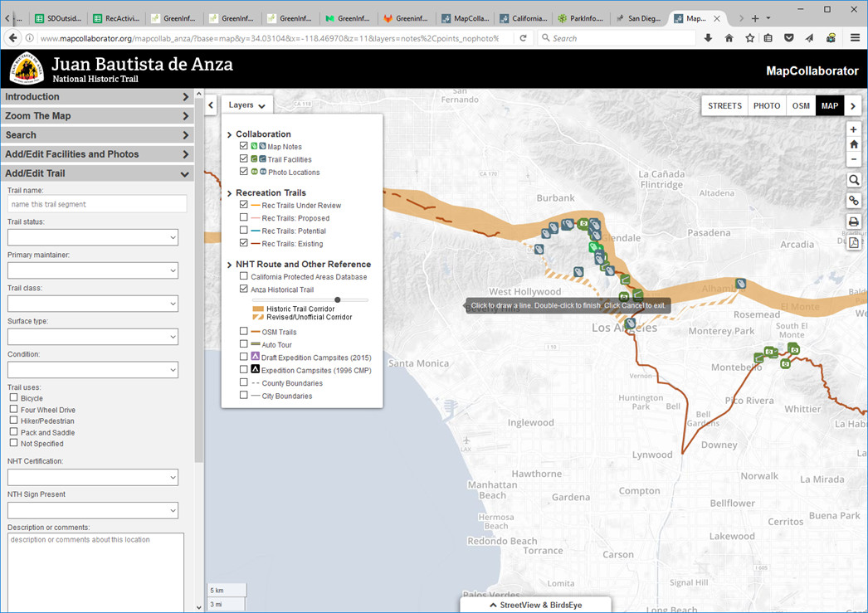Open Primary maintainer dropdown
868x613 pixels.
pyautogui.click(x=93, y=270)
